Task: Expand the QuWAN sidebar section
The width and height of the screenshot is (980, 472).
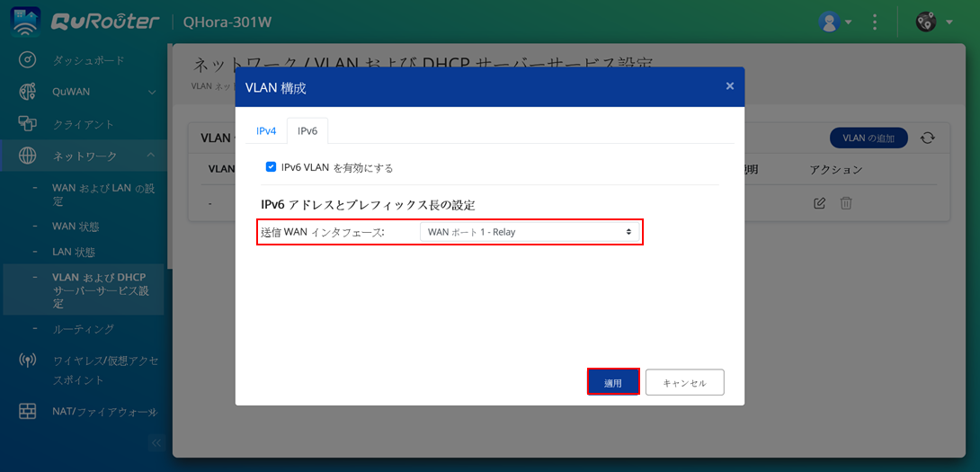Action: [x=151, y=92]
